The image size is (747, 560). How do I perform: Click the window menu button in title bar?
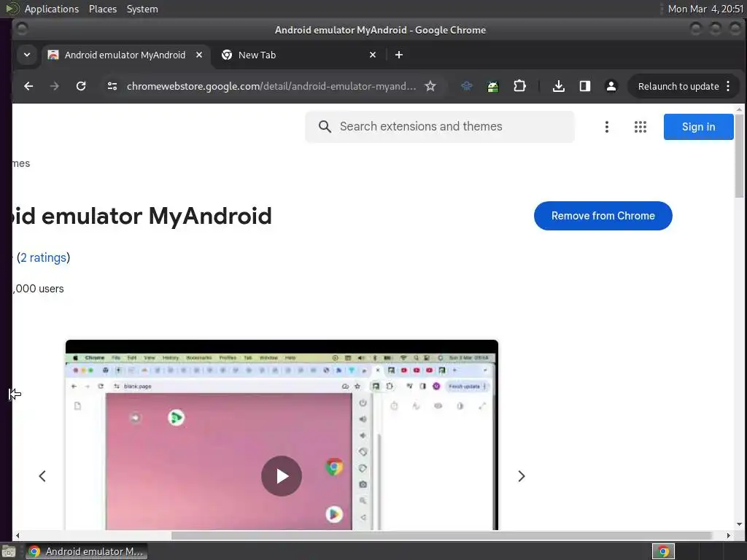tap(21, 29)
